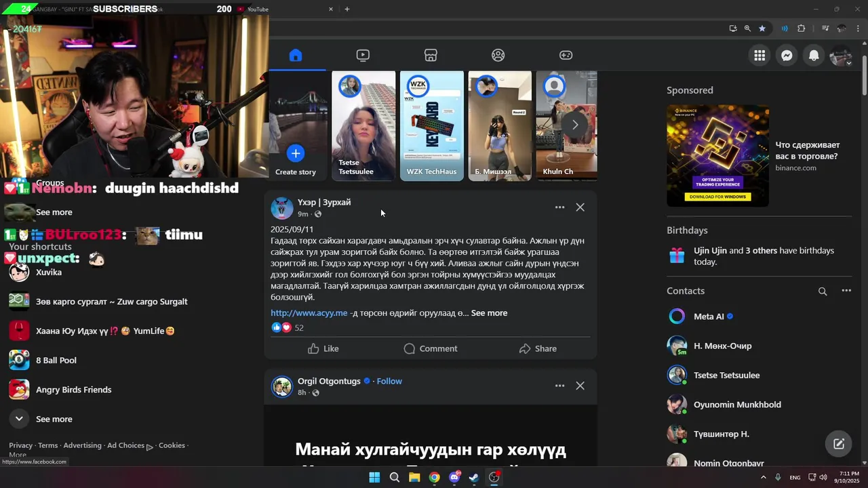
Task: Open the binance.com ad text
Action: coord(796,167)
